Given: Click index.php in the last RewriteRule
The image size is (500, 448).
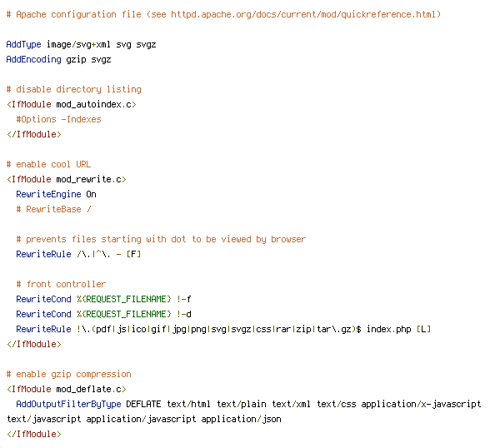Looking at the screenshot, I should (x=388, y=329).
